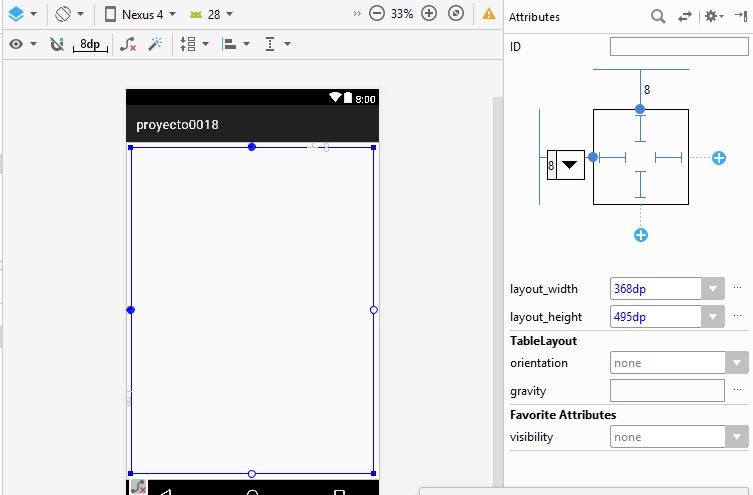Image resolution: width=753 pixels, height=495 pixels.
Task: Toggle view all attributes arrows
Action: pos(685,16)
